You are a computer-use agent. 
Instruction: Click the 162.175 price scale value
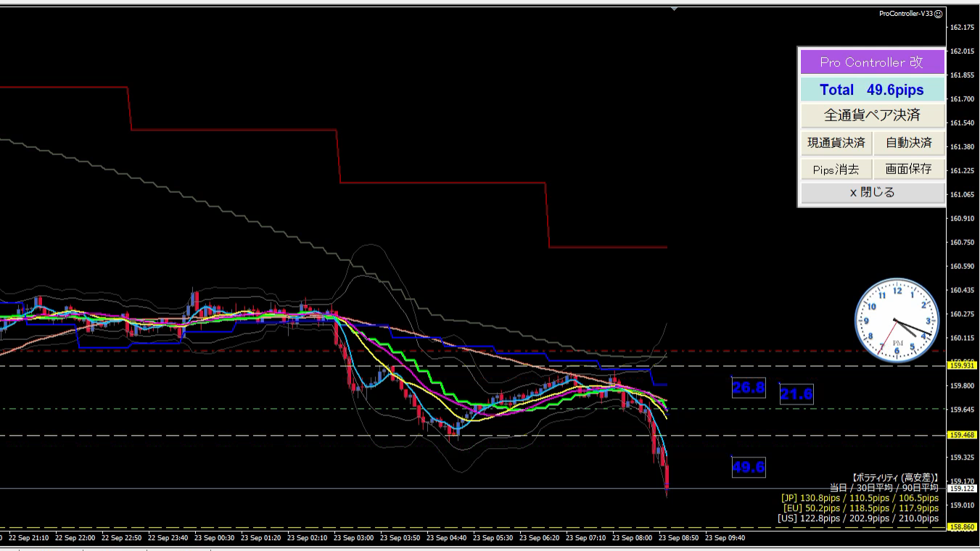(x=961, y=28)
